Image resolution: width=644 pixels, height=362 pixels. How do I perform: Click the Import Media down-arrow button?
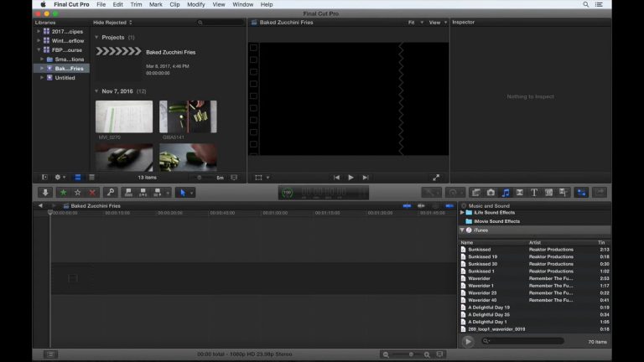(45, 193)
